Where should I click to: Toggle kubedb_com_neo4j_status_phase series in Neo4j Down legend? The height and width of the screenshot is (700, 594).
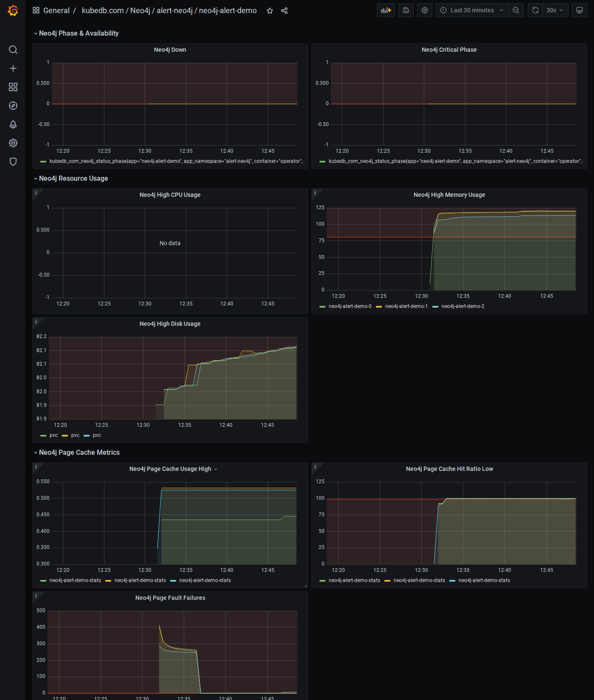coord(177,161)
